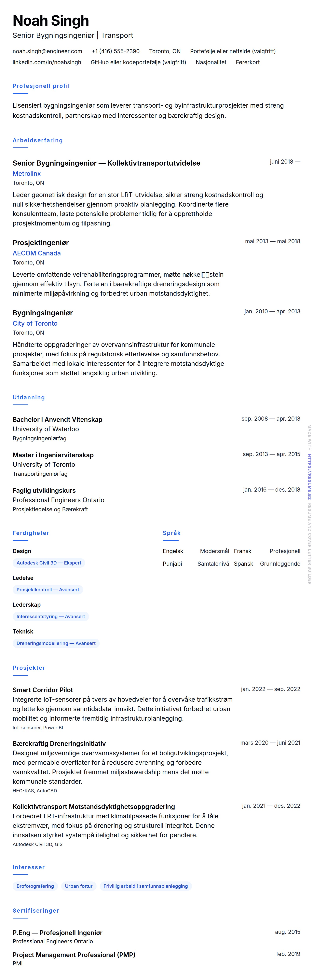Select the Smart Corridor Pilot project title
Image resolution: width=313 pixels, height=980 pixels.
click(x=43, y=690)
